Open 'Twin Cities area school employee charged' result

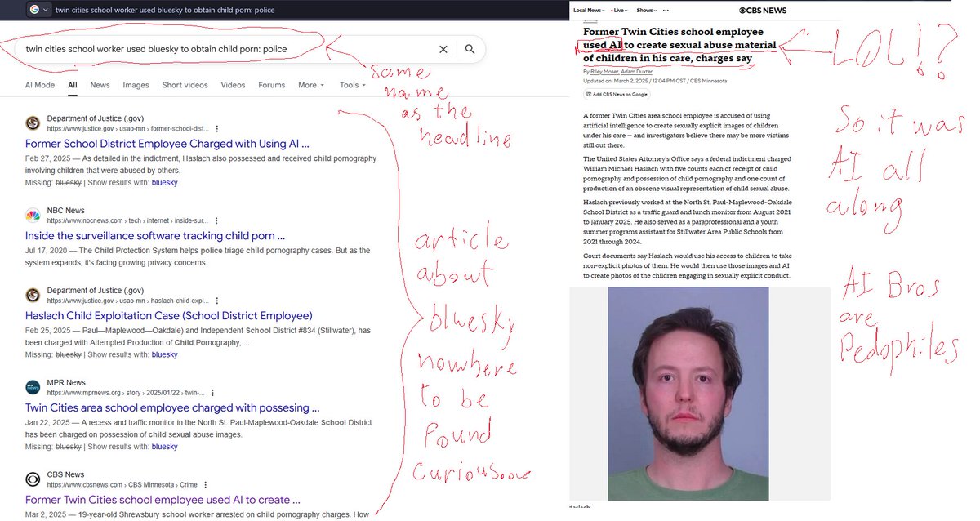pos(172,407)
